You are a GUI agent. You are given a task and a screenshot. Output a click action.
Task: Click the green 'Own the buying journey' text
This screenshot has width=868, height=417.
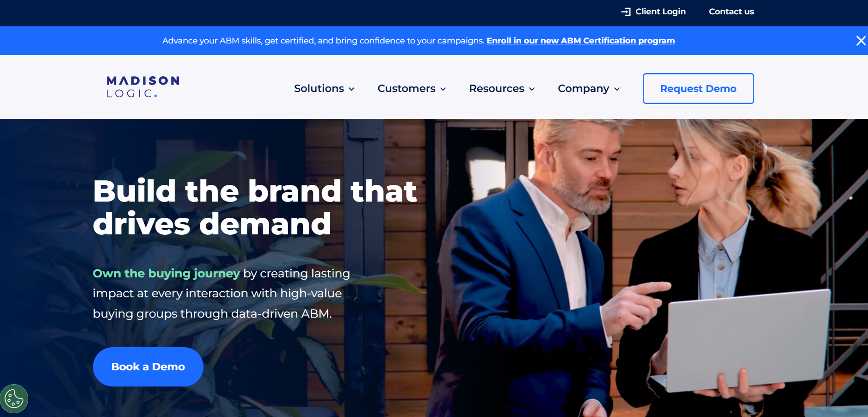(166, 273)
